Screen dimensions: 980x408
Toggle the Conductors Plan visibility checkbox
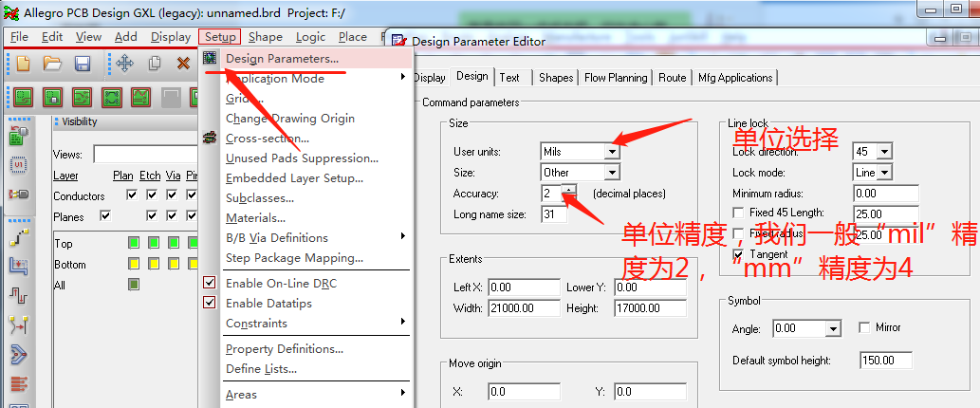tap(131, 195)
